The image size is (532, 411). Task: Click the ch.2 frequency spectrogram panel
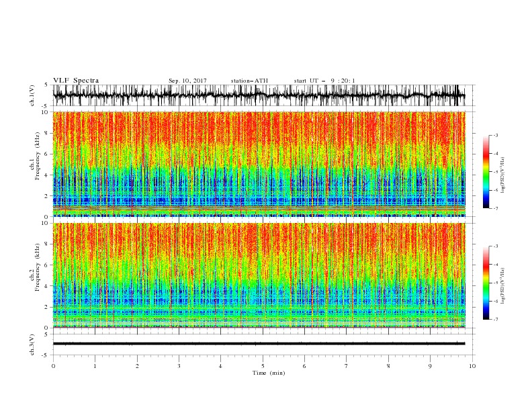259,275
